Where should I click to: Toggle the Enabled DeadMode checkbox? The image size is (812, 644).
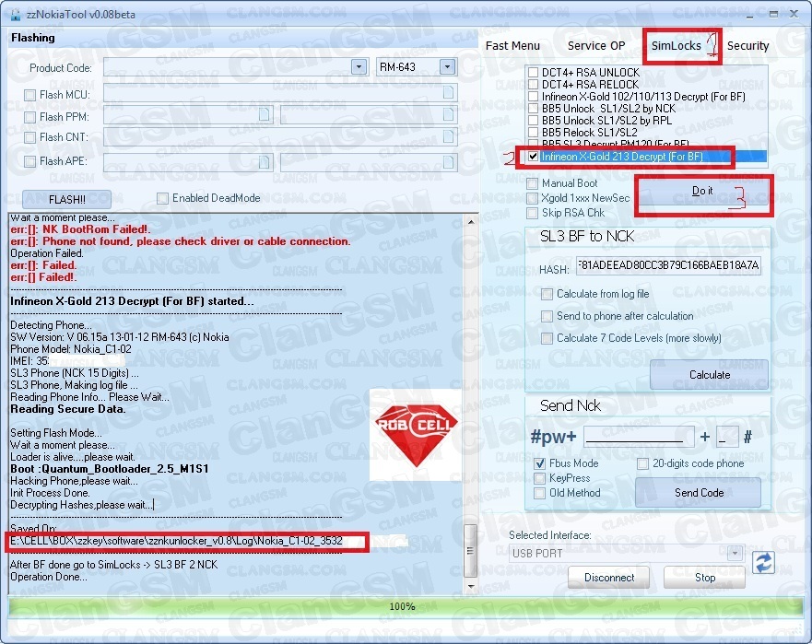coord(162,198)
